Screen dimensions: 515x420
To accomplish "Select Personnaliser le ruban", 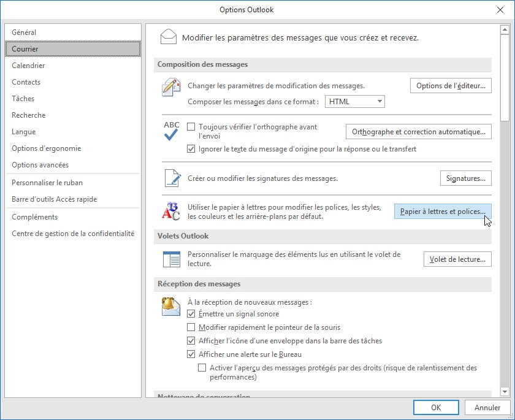I will 73,183.
